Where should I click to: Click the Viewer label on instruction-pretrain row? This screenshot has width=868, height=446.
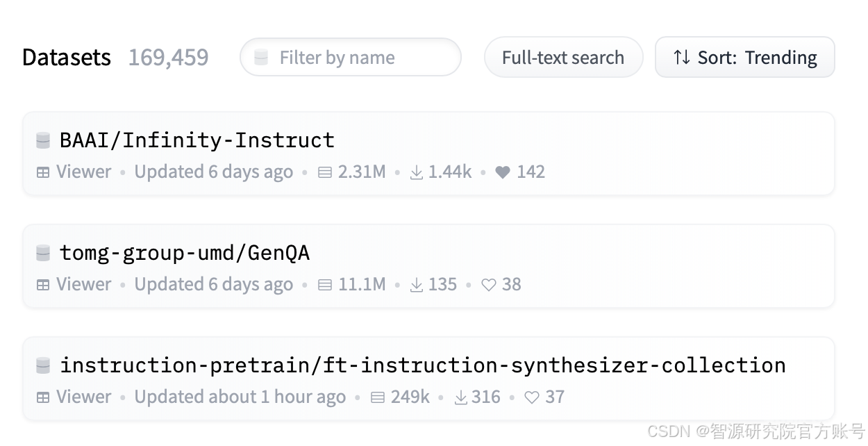click(83, 397)
